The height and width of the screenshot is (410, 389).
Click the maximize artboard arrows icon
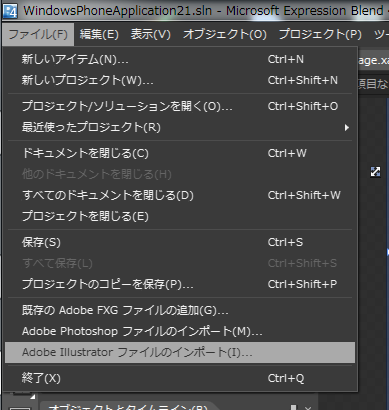coord(375,172)
